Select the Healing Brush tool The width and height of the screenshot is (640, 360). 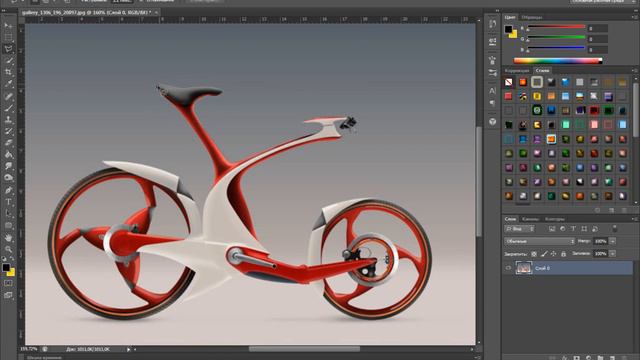[8, 96]
